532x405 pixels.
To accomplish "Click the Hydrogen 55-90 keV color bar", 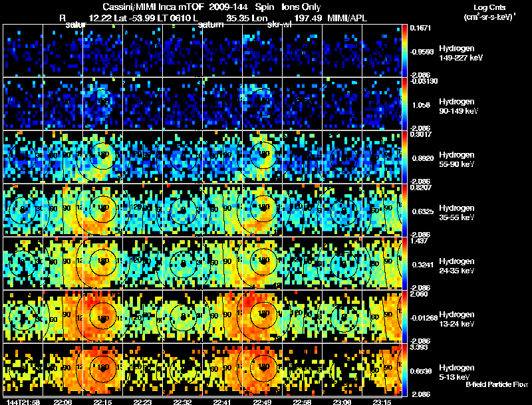I will pos(404,157).
